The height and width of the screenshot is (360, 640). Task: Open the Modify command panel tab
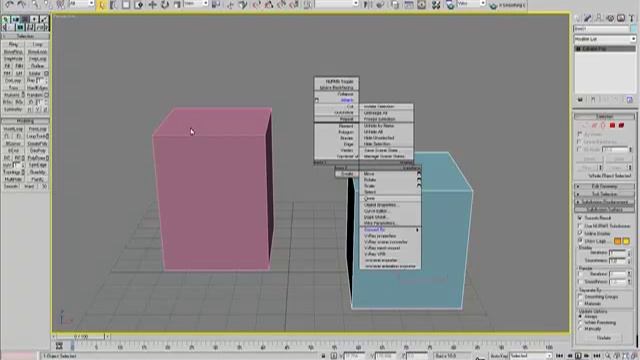pyautogui.click(x=588, y=18)
